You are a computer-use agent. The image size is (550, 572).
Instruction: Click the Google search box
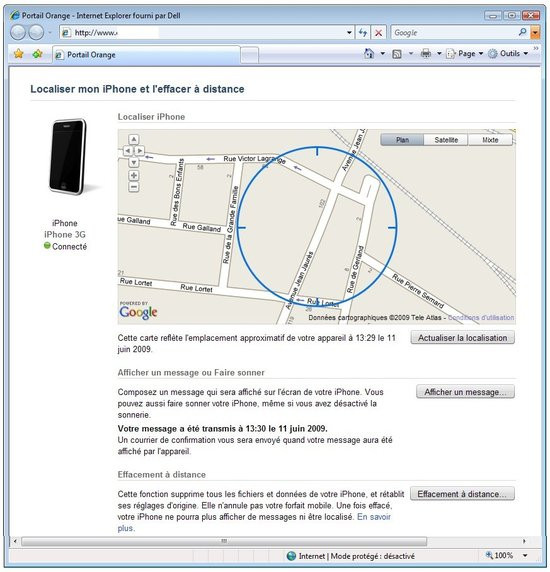coord(454,32)
